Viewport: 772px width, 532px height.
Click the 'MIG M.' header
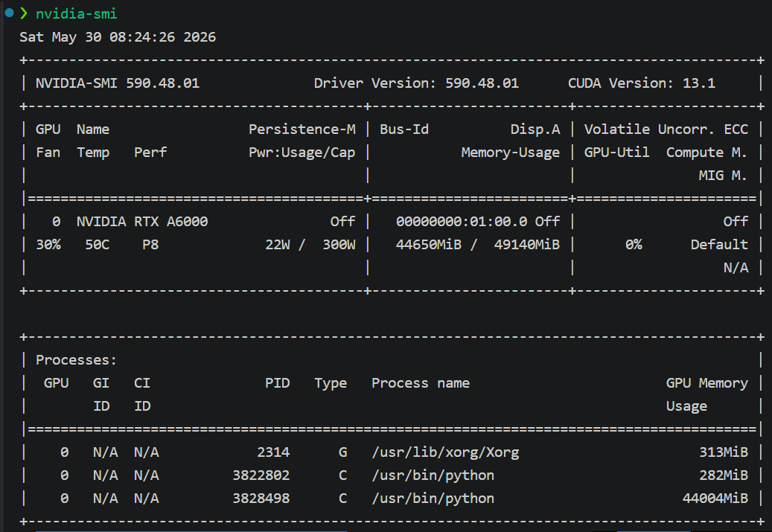[724, 176]
